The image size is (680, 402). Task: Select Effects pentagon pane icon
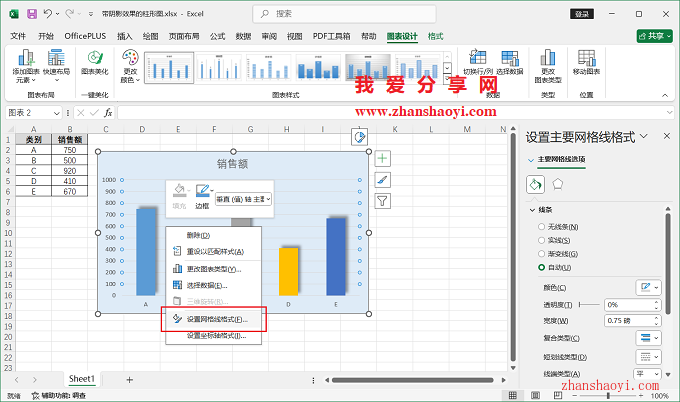[558, 184]
